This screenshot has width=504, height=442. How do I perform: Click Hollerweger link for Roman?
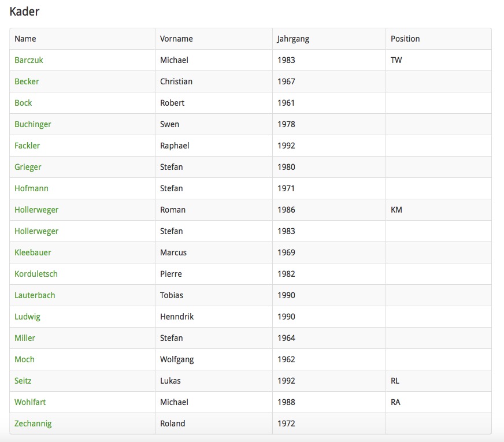click(36, 210)
